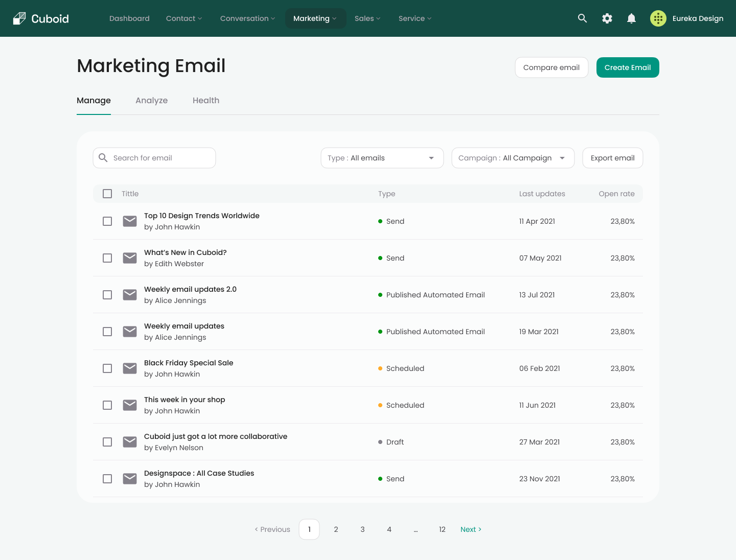Click the magnifier inside the email search field
736x560 pixels.
point(103,158)
